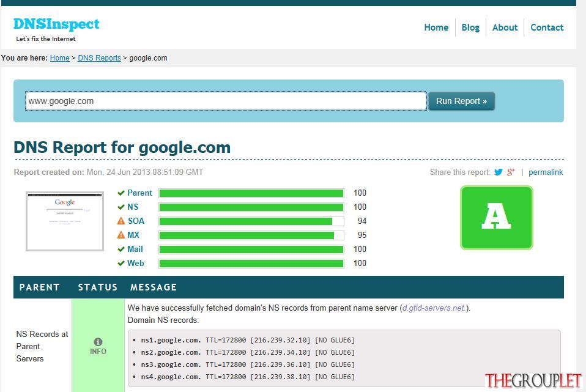Screen dimensions: 586x392
Task: Click the Parent score progress bar
Action: click(251, 193)
